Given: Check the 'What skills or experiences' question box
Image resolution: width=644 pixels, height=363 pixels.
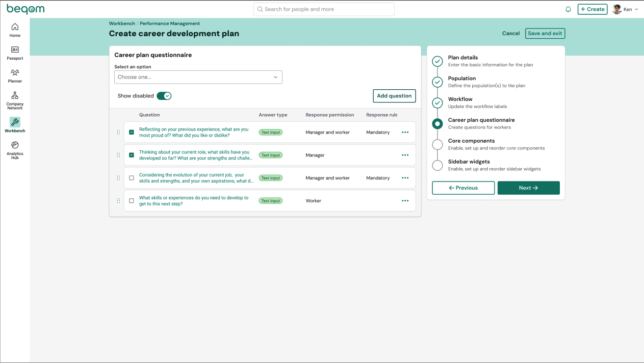Looking at the screenshot, I should pos(132,201).
